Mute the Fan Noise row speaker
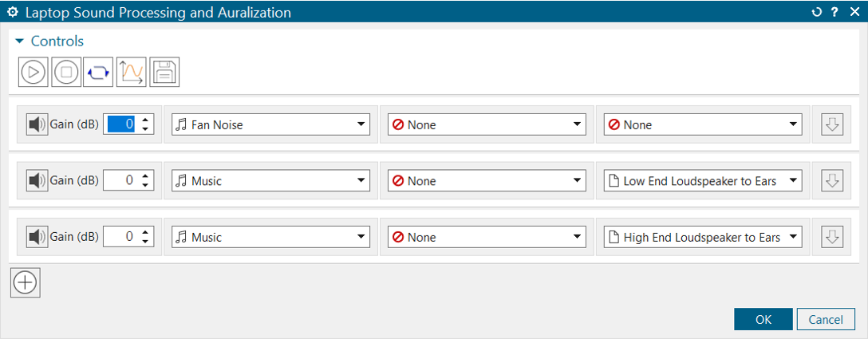The image size is (868, 339). [x=37, y=124]
